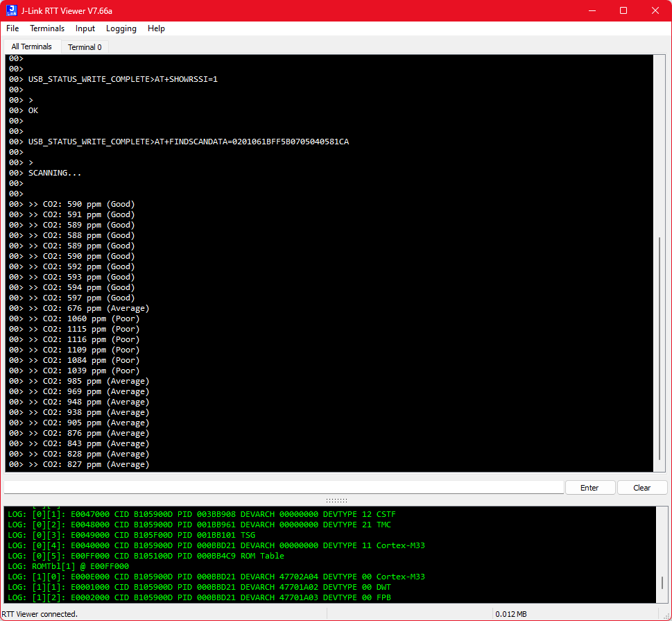Minimize the RTT Viewer window
The height and width of the screenshot is (621, 672).
pyautogui.click(x=592, y=10)
